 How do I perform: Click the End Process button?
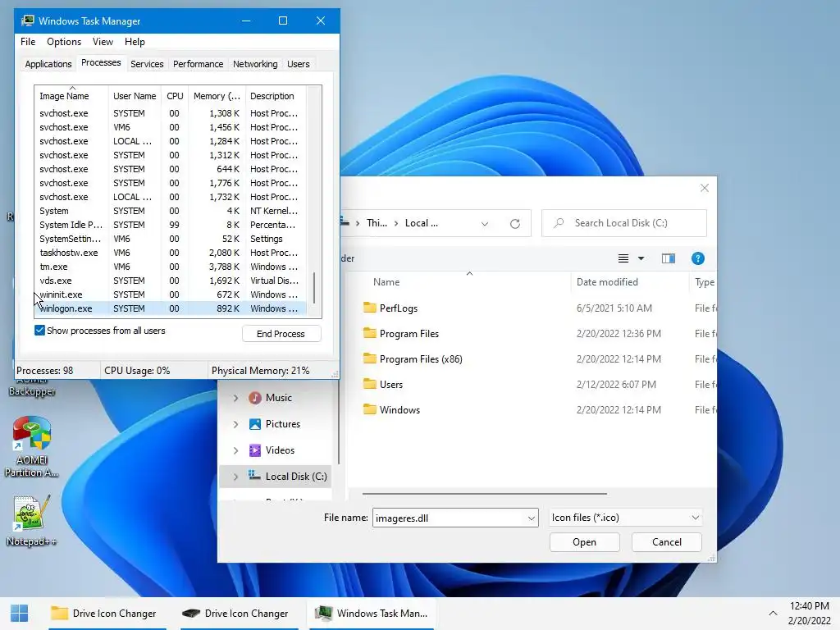[x=281, y=334]
